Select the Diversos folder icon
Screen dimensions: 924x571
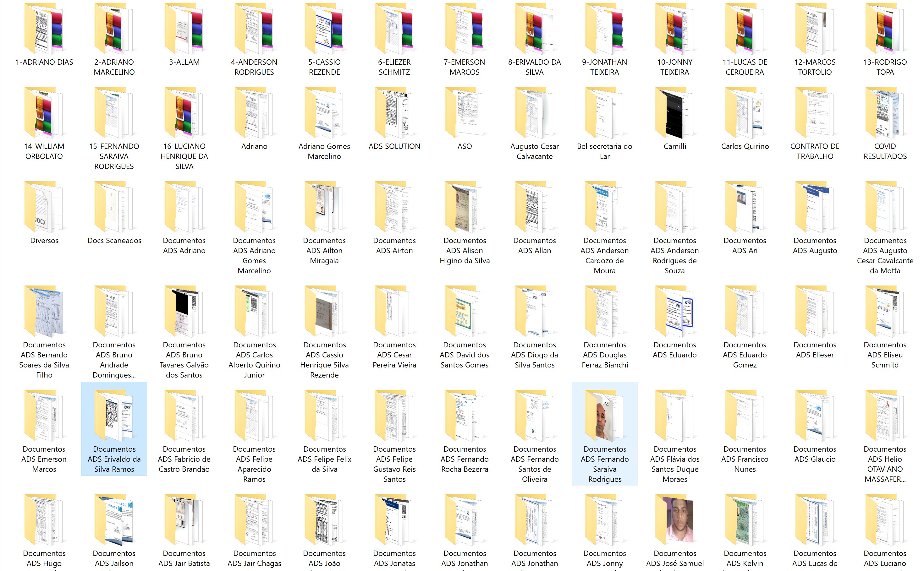[x=44, y=207]
